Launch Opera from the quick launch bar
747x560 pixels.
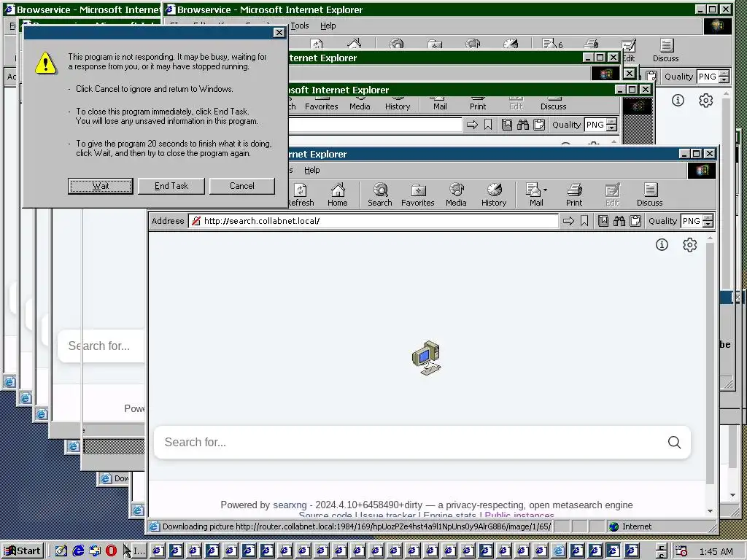pos(111,551)
